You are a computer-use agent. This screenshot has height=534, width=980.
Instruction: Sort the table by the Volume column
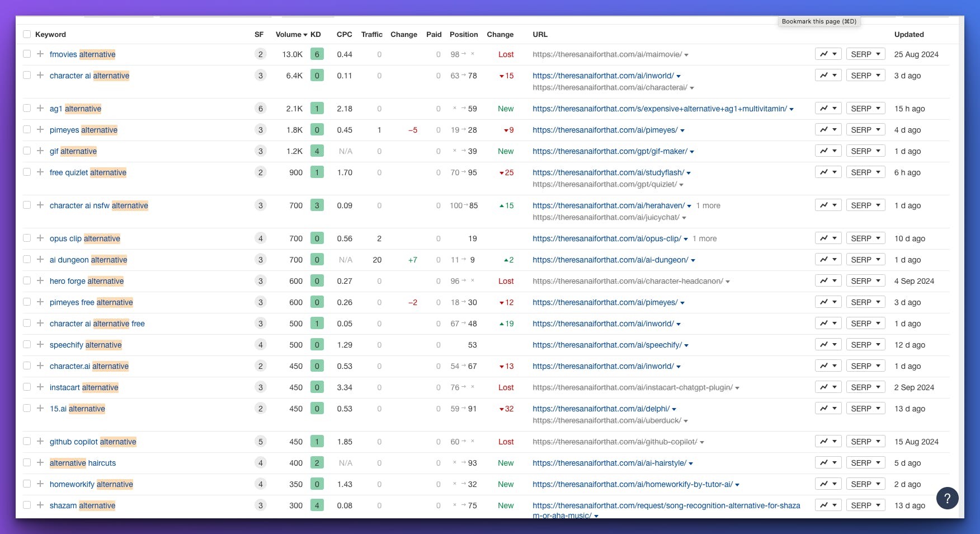[291, 34]
